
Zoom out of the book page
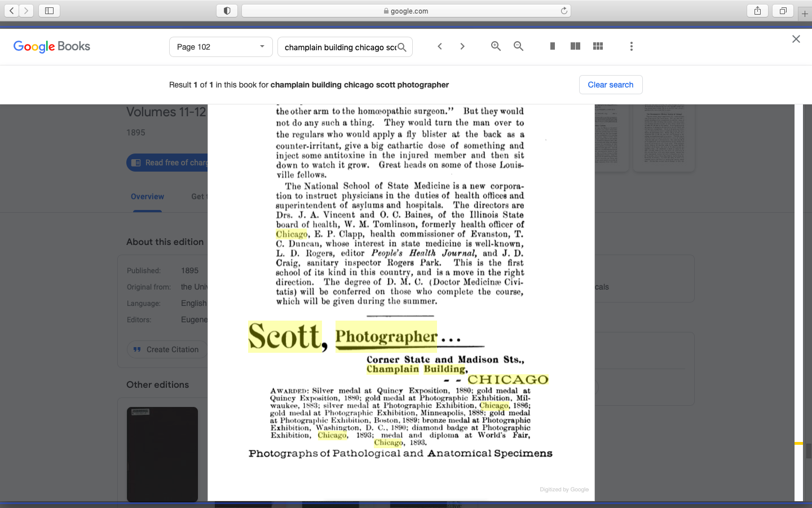pyautogui.click(x=518, y=46)
